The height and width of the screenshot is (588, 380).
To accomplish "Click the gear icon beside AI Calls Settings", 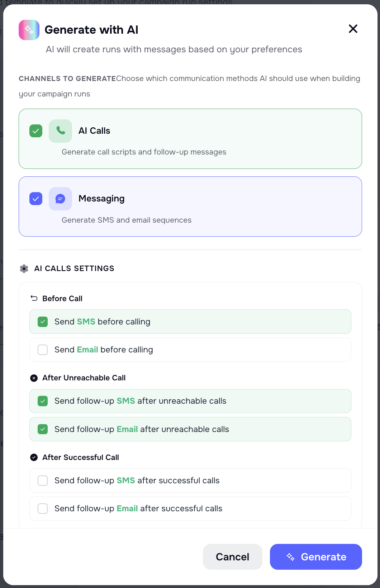I will pos(24,269).
